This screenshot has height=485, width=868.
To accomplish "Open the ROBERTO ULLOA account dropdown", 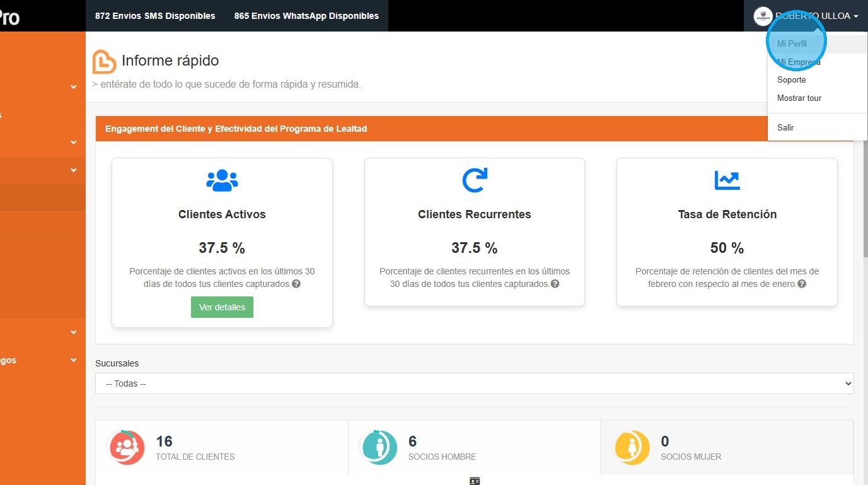I will tap(806, 16).
